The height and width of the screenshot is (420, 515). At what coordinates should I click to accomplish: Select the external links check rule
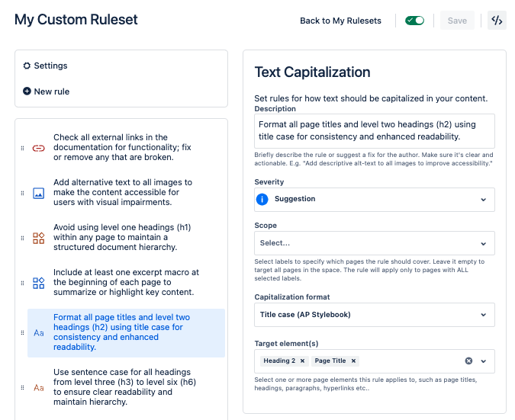(122, 148)
